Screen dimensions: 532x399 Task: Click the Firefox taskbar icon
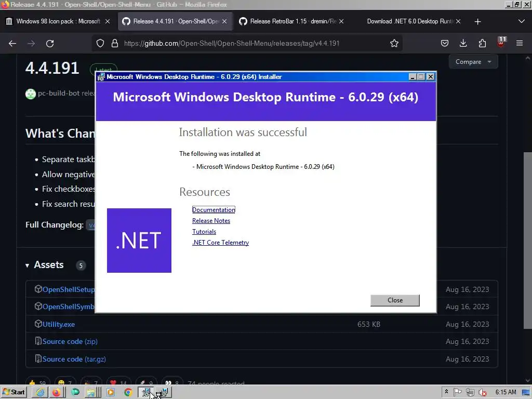coord(56,393)
